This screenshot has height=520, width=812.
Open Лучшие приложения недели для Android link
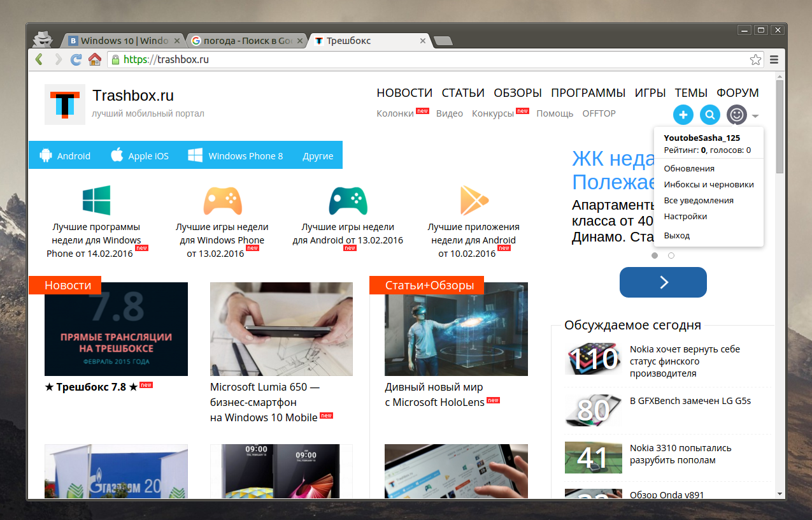point(474,240)
